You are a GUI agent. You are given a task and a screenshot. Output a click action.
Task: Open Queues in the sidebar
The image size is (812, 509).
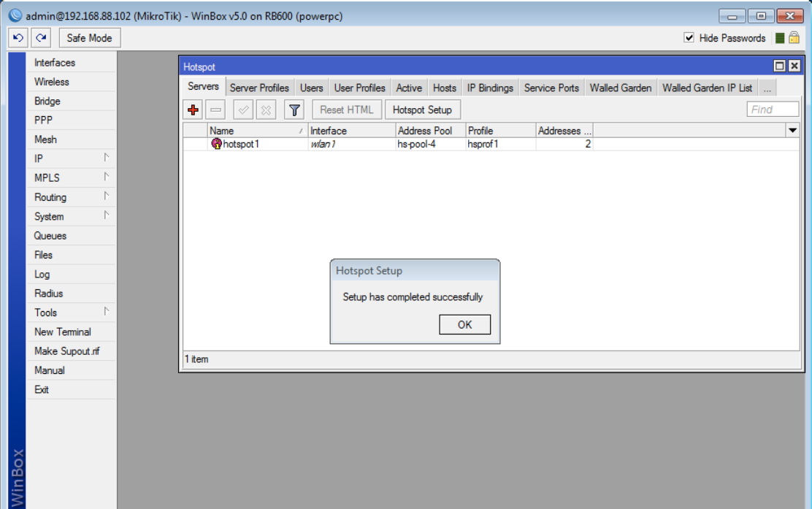tap(70, 236)
